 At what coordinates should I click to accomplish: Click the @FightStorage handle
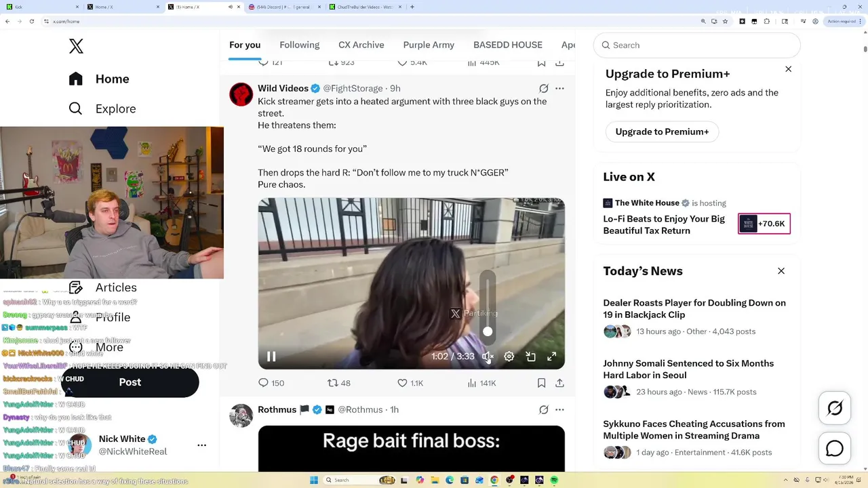353,88
